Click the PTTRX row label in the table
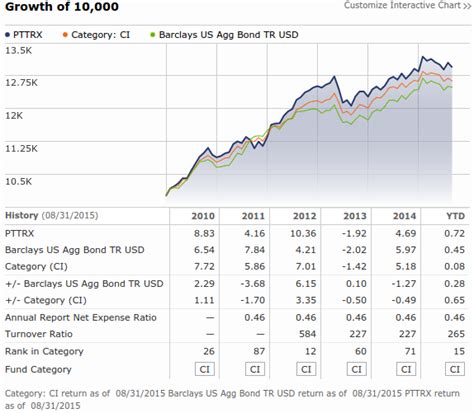 pyautogui.click(x=20, y=233)
